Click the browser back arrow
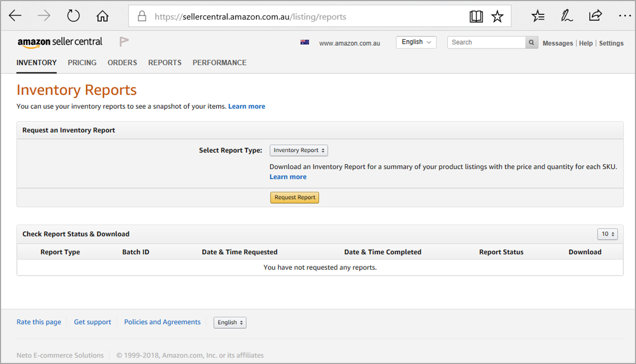The image size is (636, 364). tap(15, 16)
